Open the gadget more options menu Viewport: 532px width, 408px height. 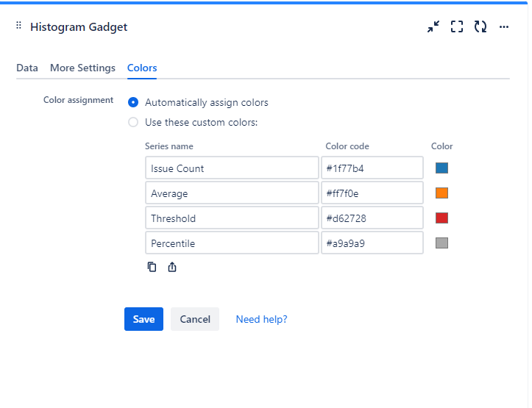(x=504, y=27)
